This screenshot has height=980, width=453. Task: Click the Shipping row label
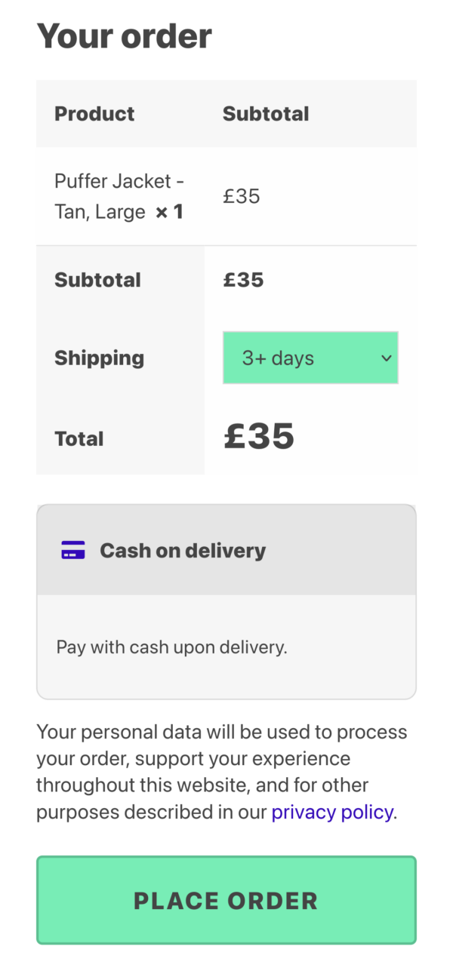pyautogui.click(x=99, y=358)
